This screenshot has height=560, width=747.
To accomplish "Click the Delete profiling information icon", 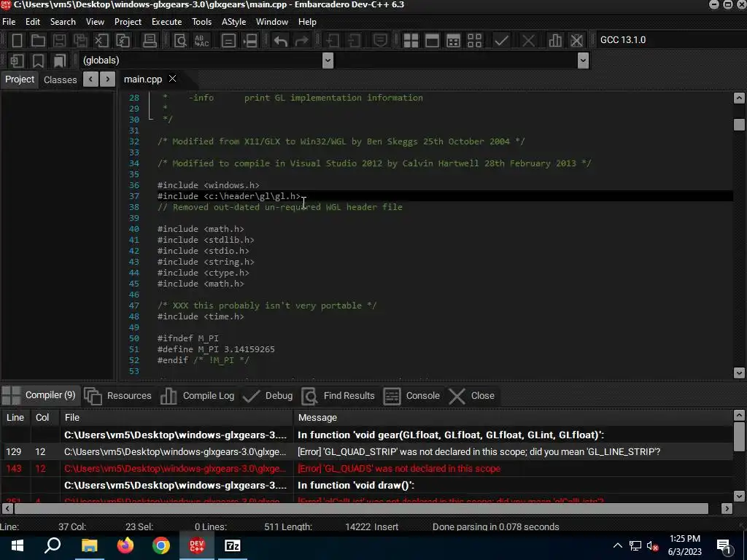I will pyautogui.click(x=576, y=41).
